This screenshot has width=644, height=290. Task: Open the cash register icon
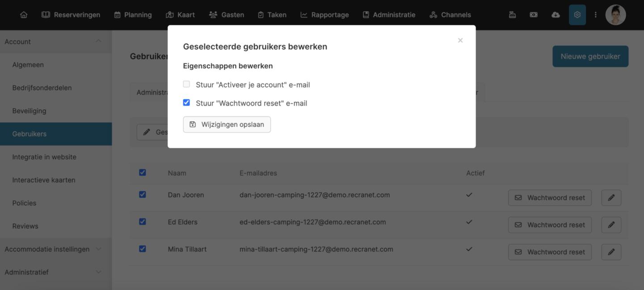coord(512,15)
